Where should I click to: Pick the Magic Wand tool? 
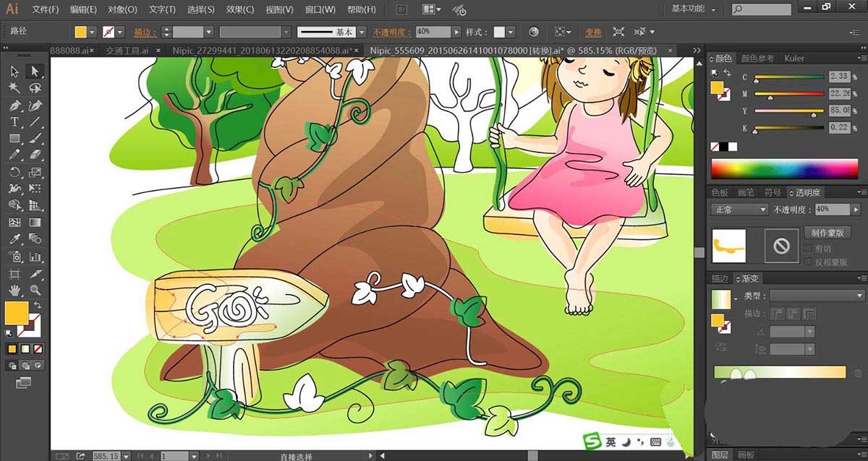click(14, 87)
